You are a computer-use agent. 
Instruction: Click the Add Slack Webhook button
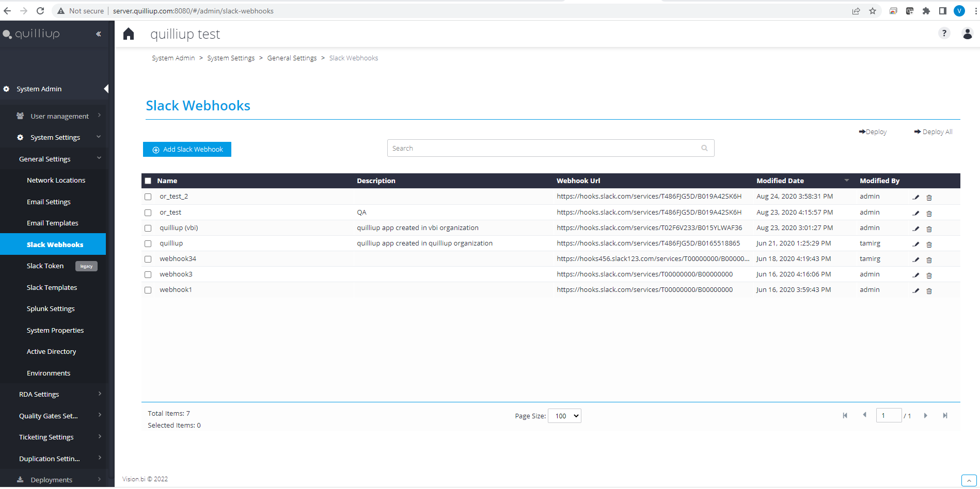pos(187,149)
